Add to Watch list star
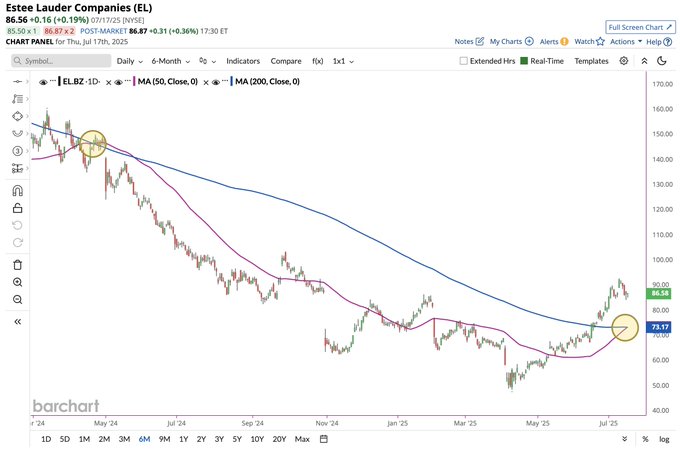Viewport: 680px width, 451px height. click(x=589, y=42)
